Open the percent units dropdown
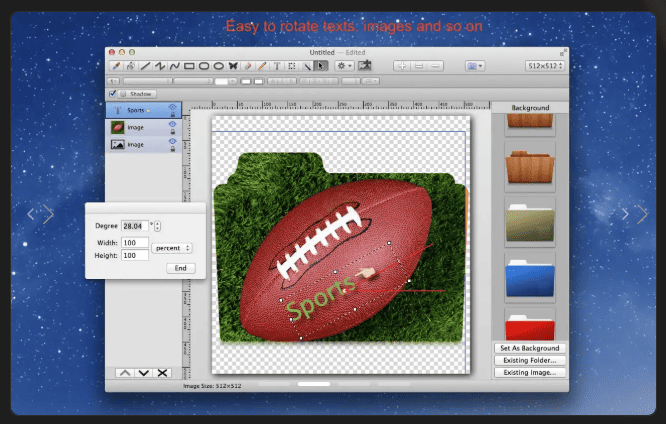666x424 pixels. 172,248
